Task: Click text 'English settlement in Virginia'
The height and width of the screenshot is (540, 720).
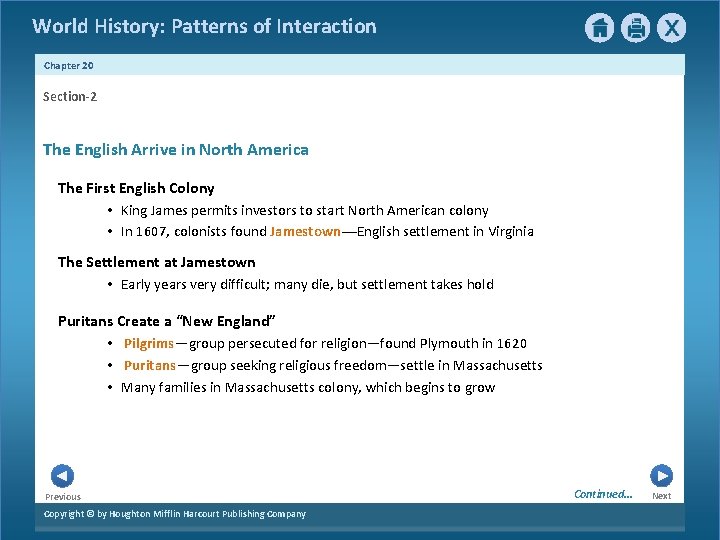Action: point(445,231)
